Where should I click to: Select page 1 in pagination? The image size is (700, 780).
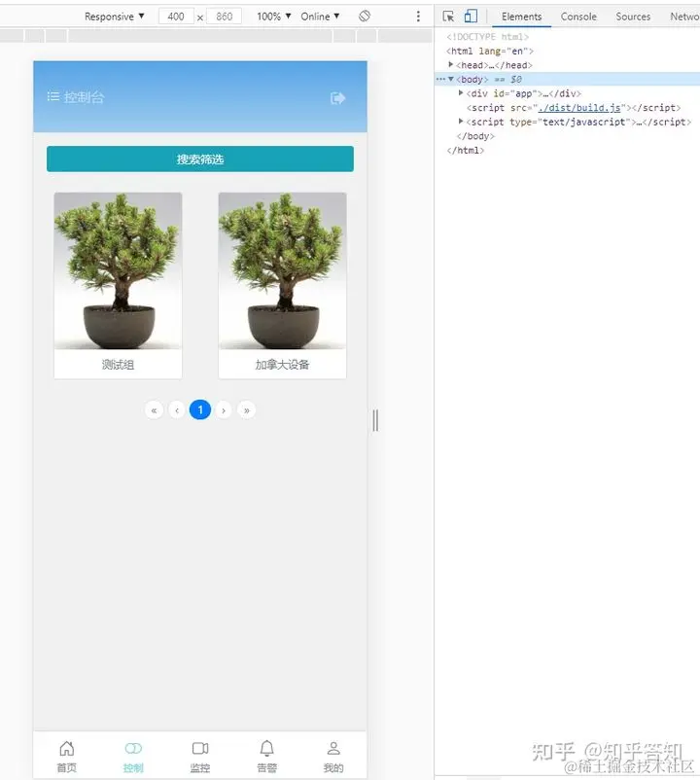tap(200, 409)
